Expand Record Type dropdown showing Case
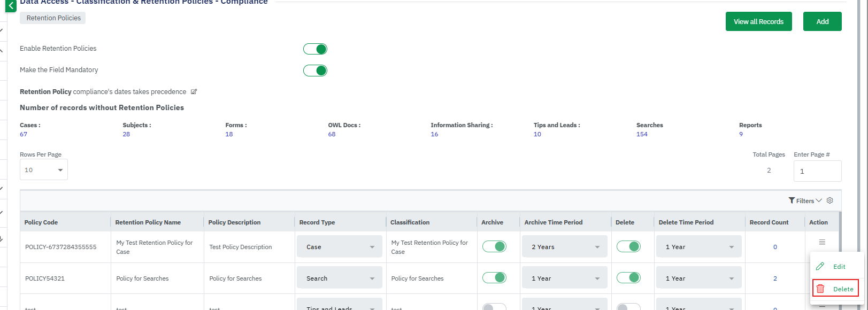This screenshot has height=310, width=868. pyautogui.click(x=340, y=247)
